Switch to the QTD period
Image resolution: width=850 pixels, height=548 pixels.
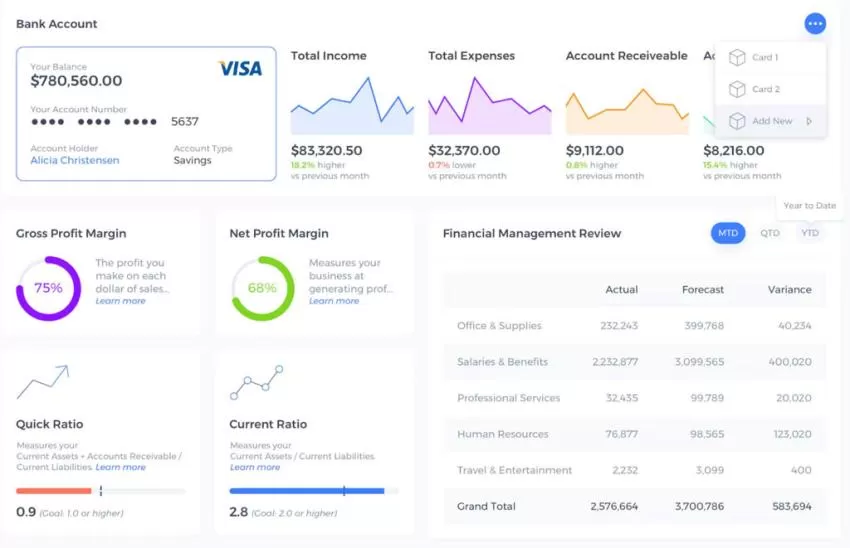point(769,233)
